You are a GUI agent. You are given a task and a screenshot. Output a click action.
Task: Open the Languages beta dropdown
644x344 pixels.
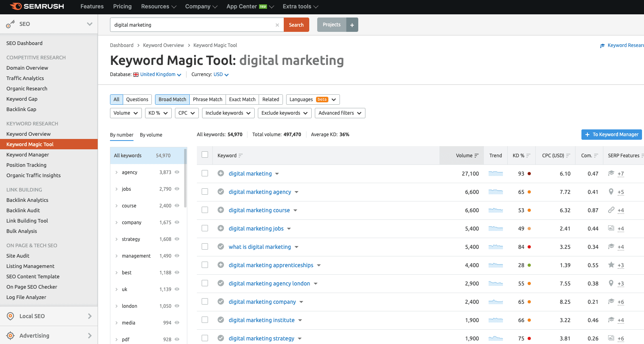pos(313,100)
